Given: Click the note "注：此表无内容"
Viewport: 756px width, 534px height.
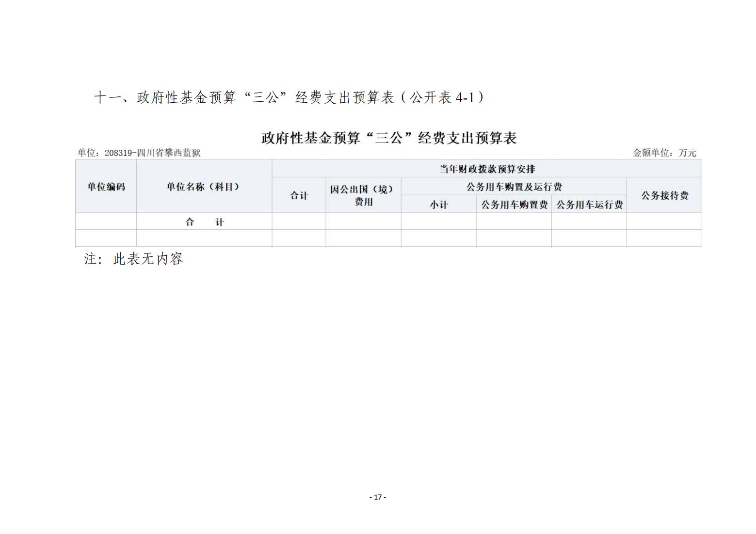Looking at the screenshot, I should coord(134,259).
